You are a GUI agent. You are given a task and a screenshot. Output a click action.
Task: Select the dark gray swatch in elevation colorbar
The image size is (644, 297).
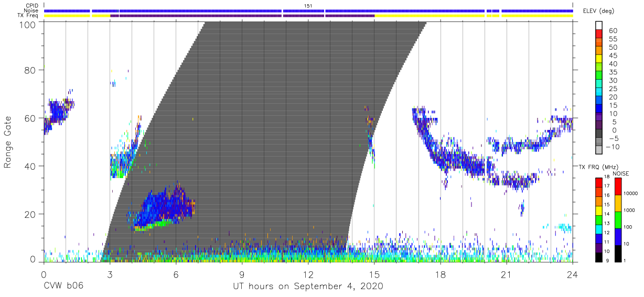pos(599,134)
